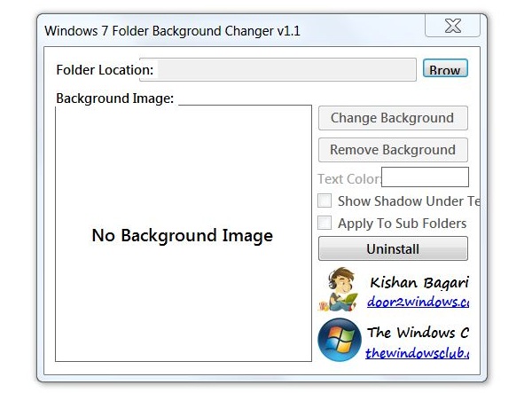
Task: Enable Show Shadow Under Text checkbox
Action: coord(325,200)
